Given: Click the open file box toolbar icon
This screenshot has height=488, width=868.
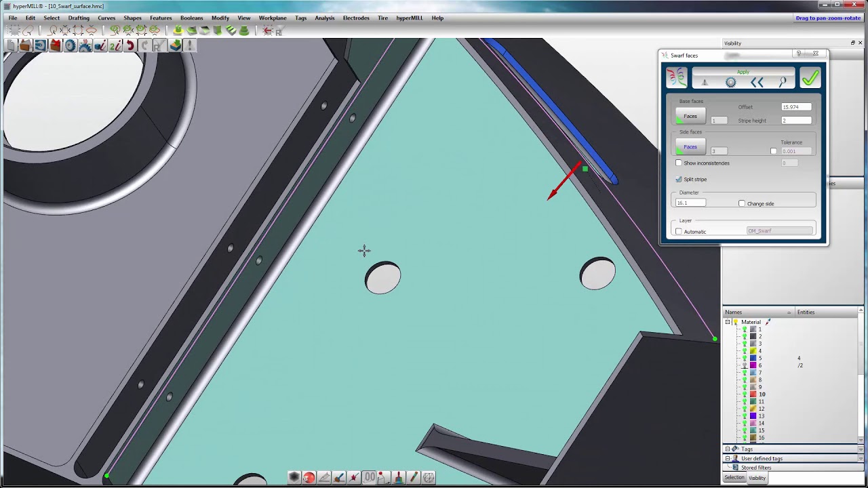Looking at the screenshot, I should [x=25, y=45].
